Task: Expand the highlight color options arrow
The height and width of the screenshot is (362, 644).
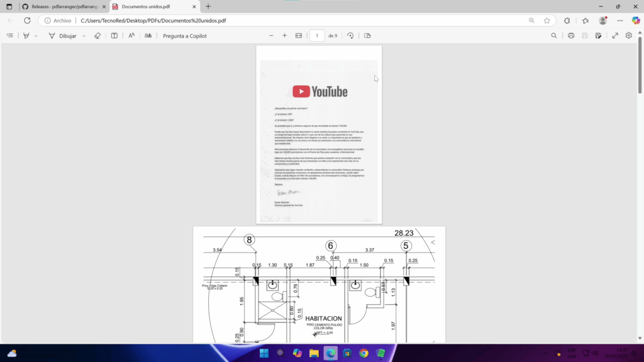Action: pos(36,36)
